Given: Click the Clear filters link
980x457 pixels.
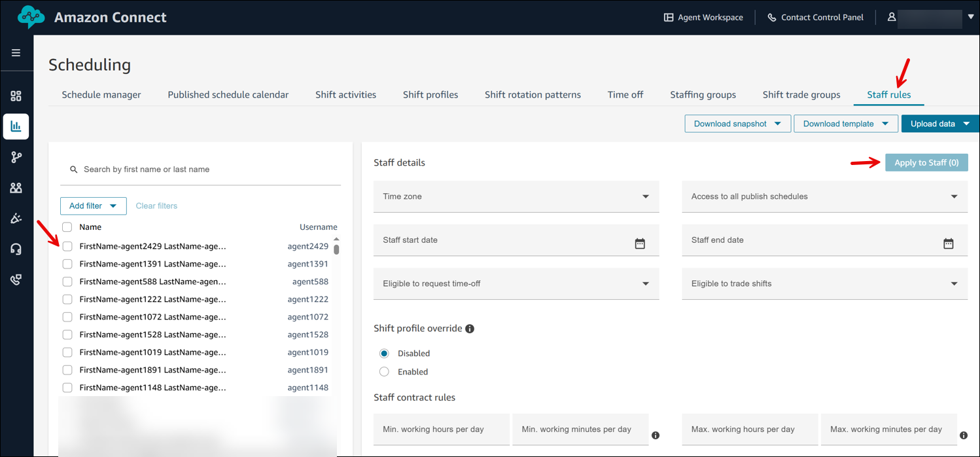Looking at the screenshot, I should point(156,206).
